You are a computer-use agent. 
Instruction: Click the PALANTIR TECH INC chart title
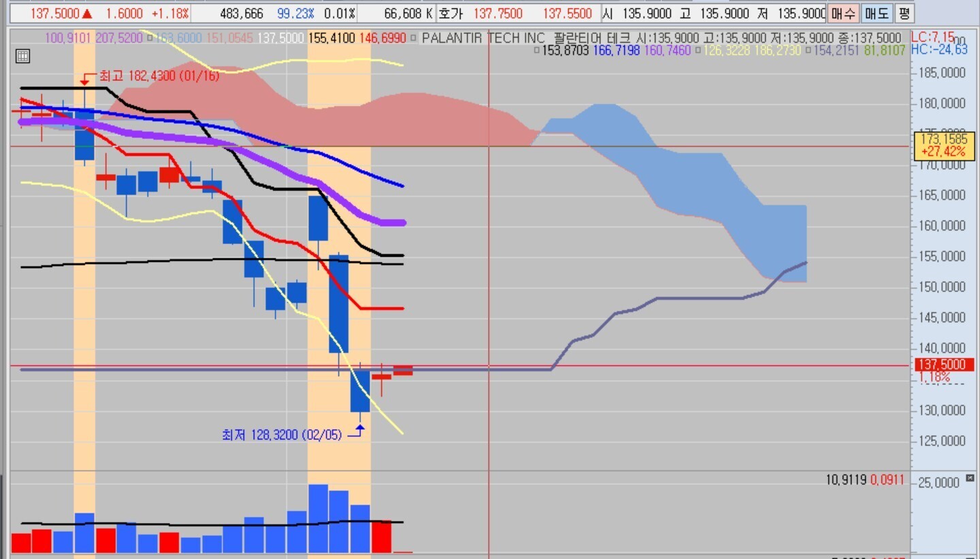click(483, 38)
